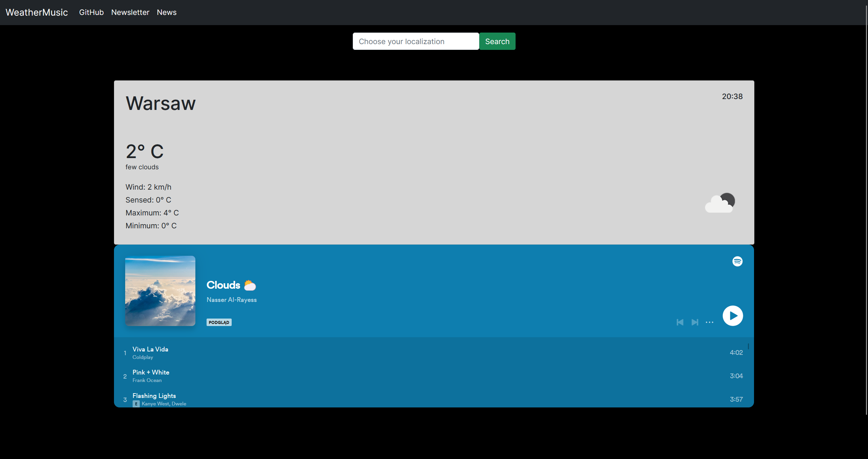The height and width of the screenshot is (459, 868).
Task: Click the few clouds description text
Action: (142, 167)
